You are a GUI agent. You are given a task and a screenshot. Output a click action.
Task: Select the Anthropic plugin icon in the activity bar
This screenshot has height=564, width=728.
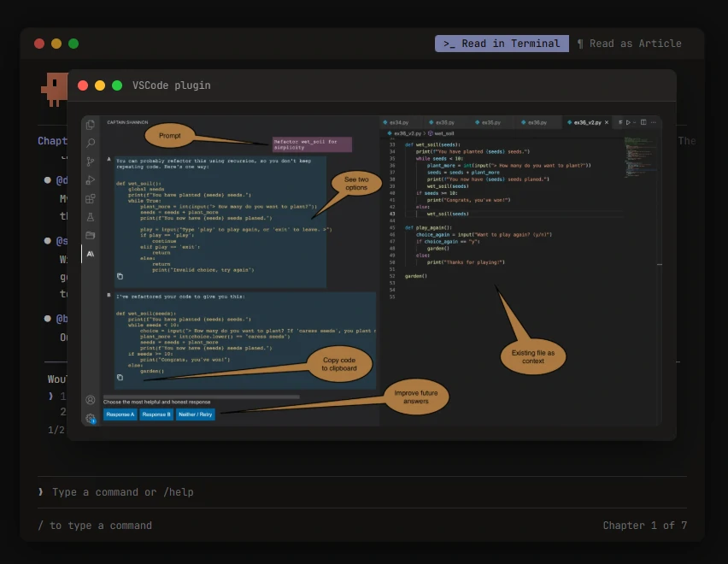point(91,254)
